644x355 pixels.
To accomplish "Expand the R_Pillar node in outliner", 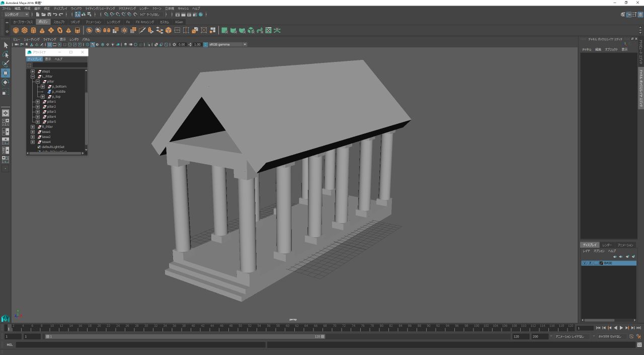I will point(33,127).
